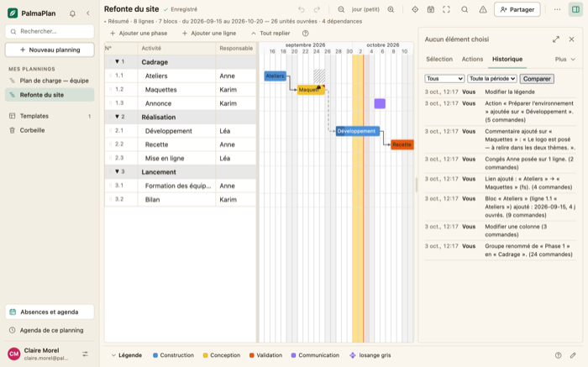Click the losange gris legend item
Viewport: 588px width, 367px height.
(x=370, y=355)
